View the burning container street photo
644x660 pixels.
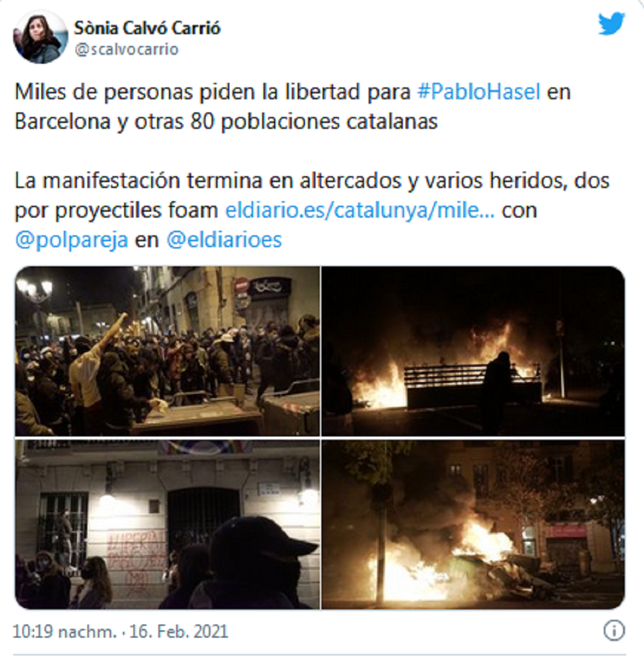click(x=473, y=524)
